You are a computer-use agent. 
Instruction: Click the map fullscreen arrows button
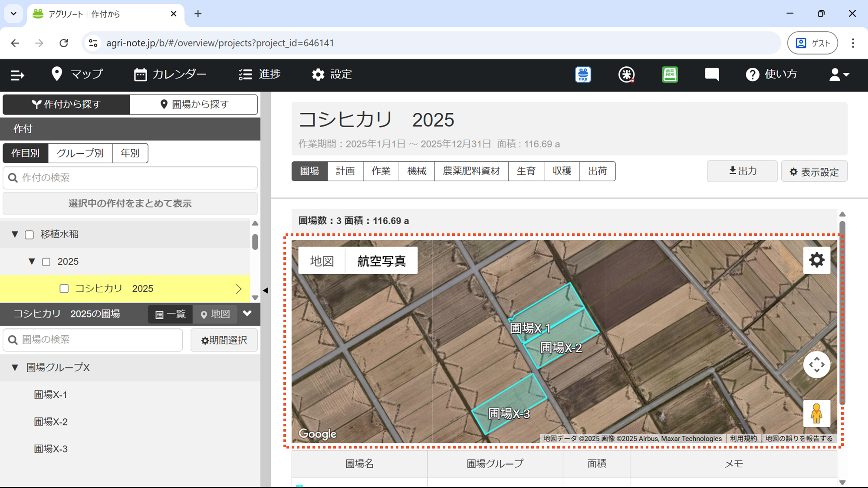tap(816, 365)
